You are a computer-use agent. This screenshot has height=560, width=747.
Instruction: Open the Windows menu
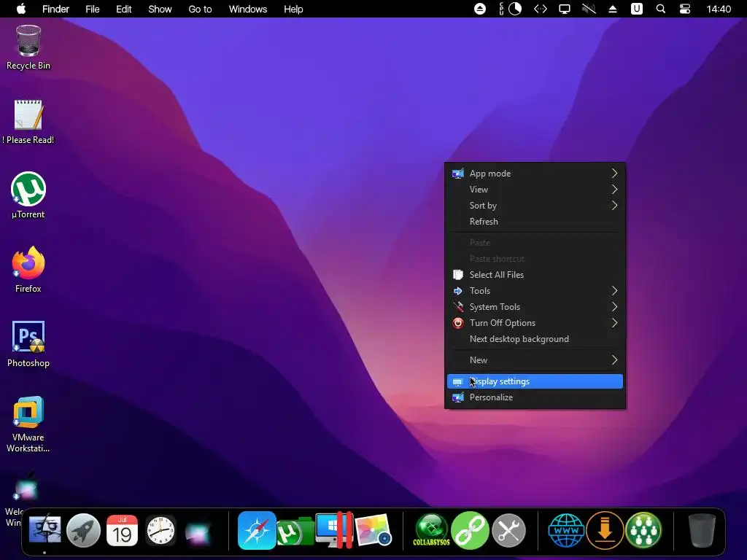pyautogui.click(x=248, y=9)
